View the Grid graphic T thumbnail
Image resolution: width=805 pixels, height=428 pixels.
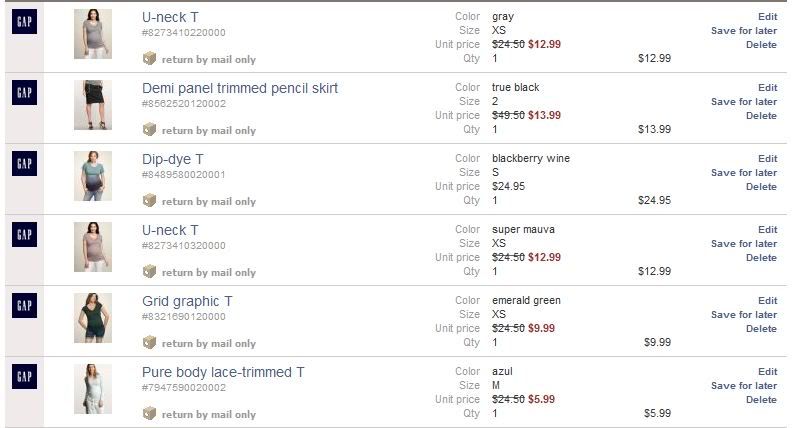click(93, 318)
